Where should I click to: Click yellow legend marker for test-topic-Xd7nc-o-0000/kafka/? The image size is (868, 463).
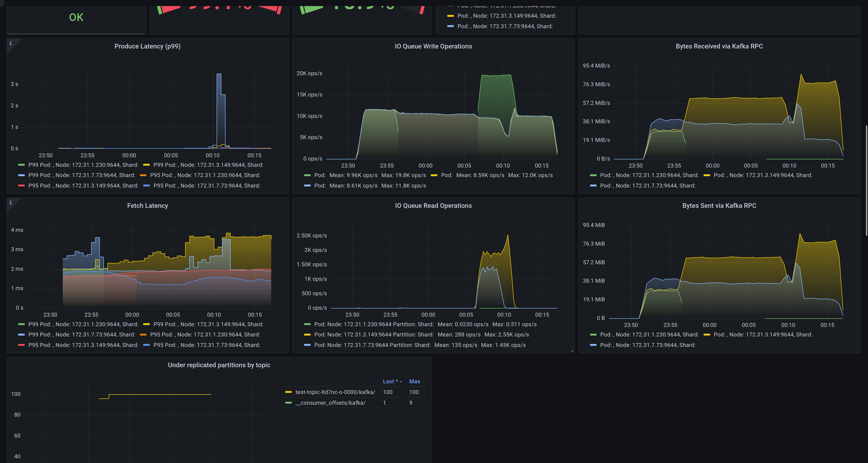[288, 392]
